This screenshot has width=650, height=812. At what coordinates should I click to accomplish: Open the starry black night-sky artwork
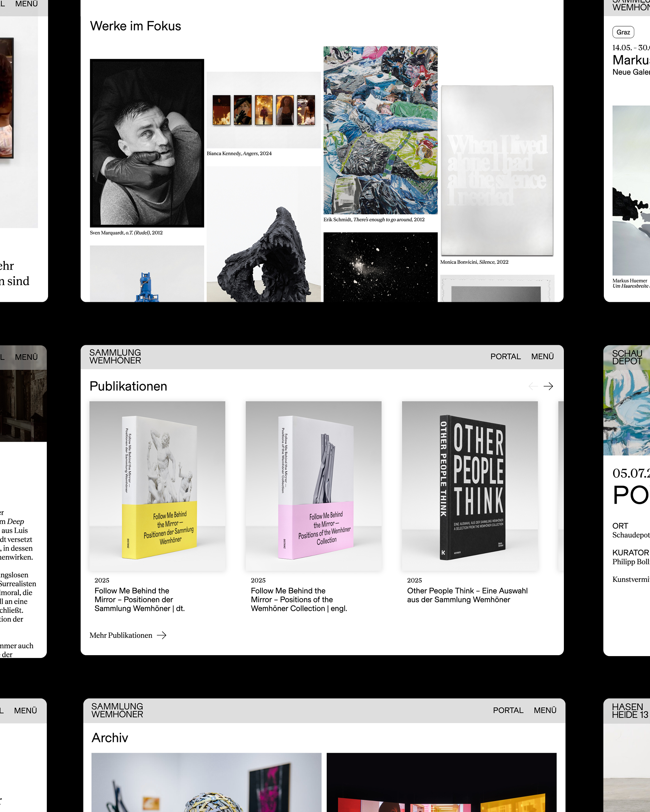coord(381,267)
